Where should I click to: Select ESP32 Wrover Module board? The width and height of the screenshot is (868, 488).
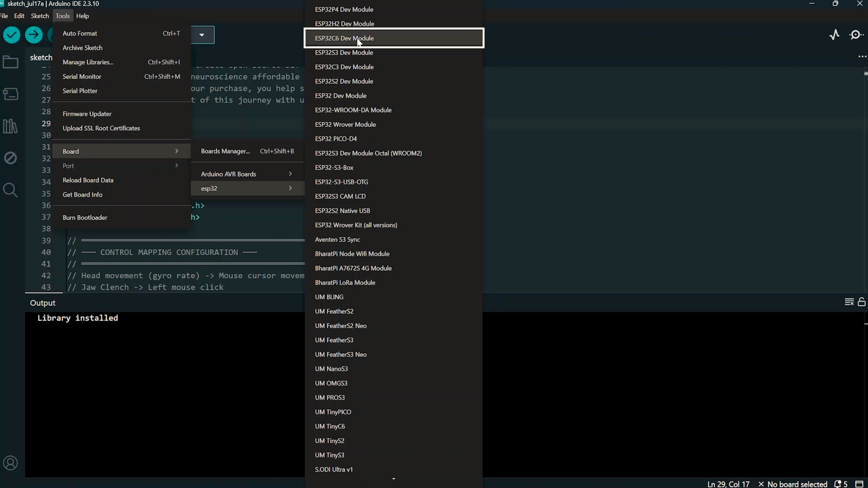pyautogui.click(x=394, y=124)
